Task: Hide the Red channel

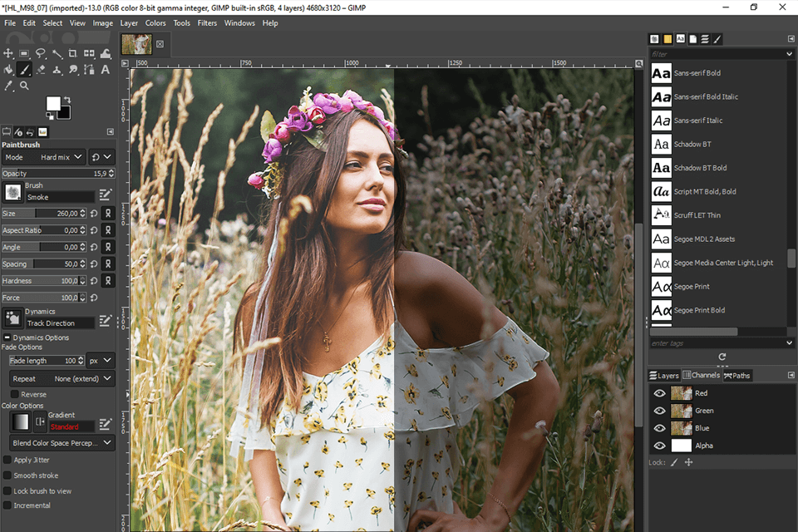Action: [x=660, y=393]
